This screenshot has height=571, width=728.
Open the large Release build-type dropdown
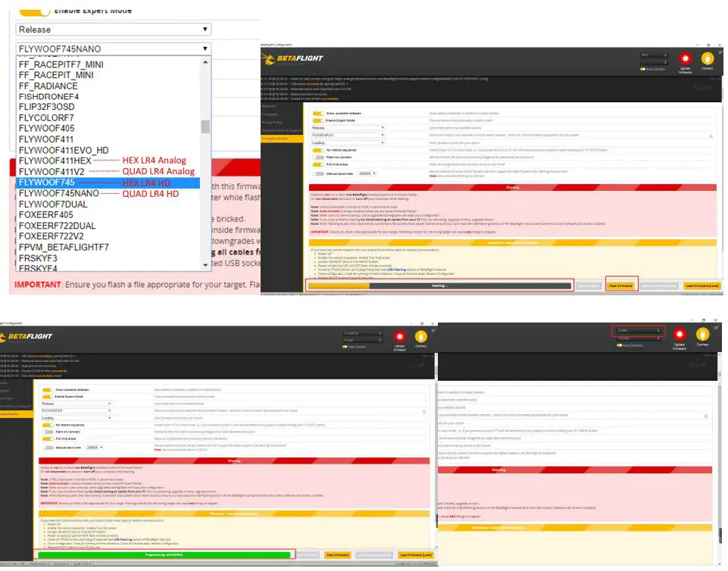[x=114, y=30]
